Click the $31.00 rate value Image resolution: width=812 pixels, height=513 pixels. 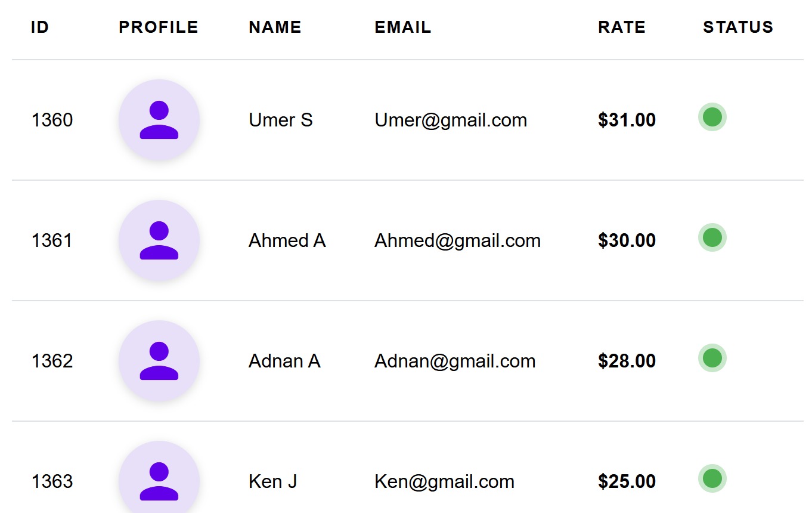(x=627, y=120)
